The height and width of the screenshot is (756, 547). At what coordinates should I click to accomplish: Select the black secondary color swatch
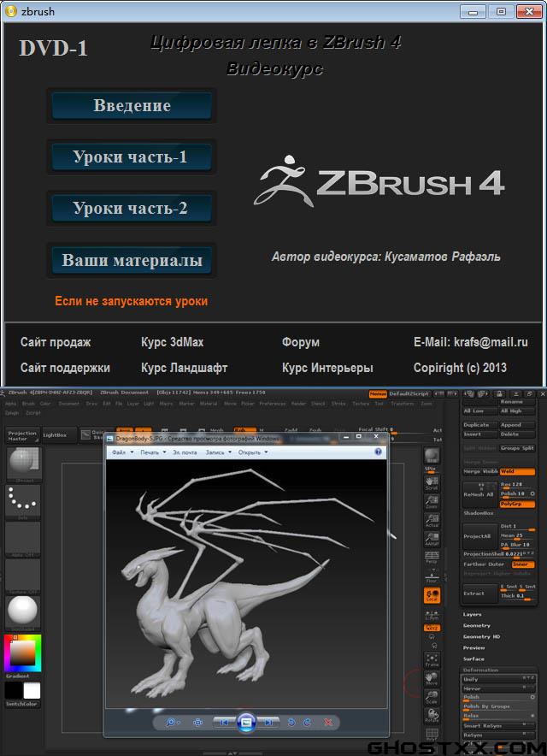click(x=13, y=691)
